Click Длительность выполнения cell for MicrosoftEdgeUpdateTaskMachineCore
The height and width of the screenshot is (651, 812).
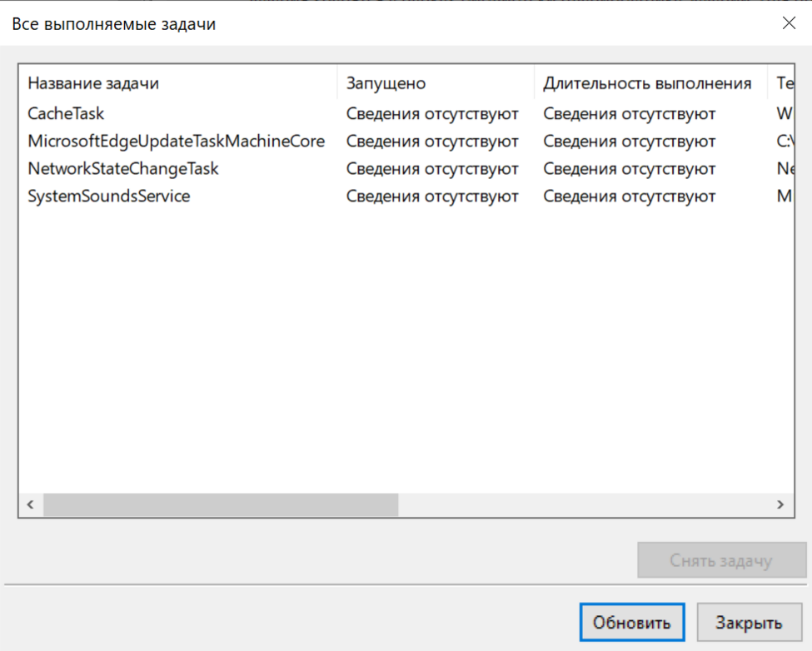(630, 141)
